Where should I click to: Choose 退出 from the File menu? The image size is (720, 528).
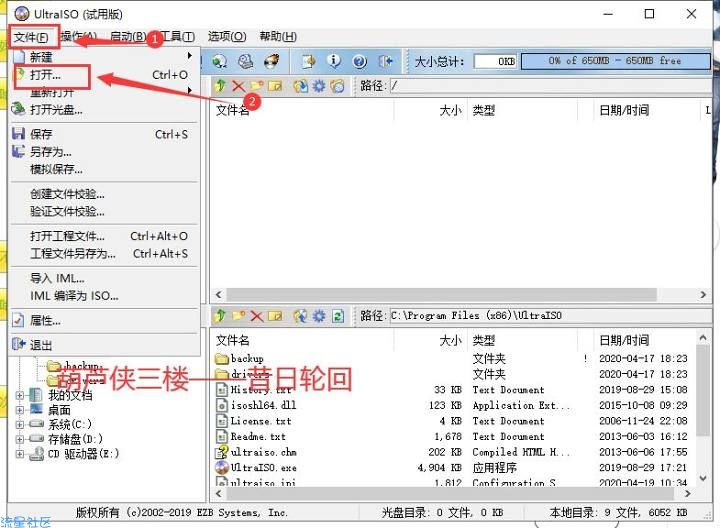(105, 345)
